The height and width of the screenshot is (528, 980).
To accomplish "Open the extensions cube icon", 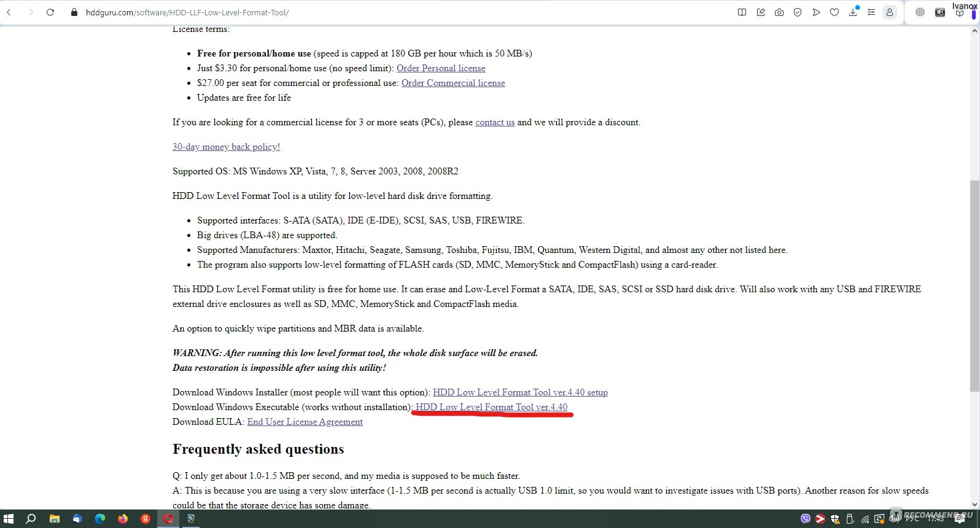I will click(960, 13).
